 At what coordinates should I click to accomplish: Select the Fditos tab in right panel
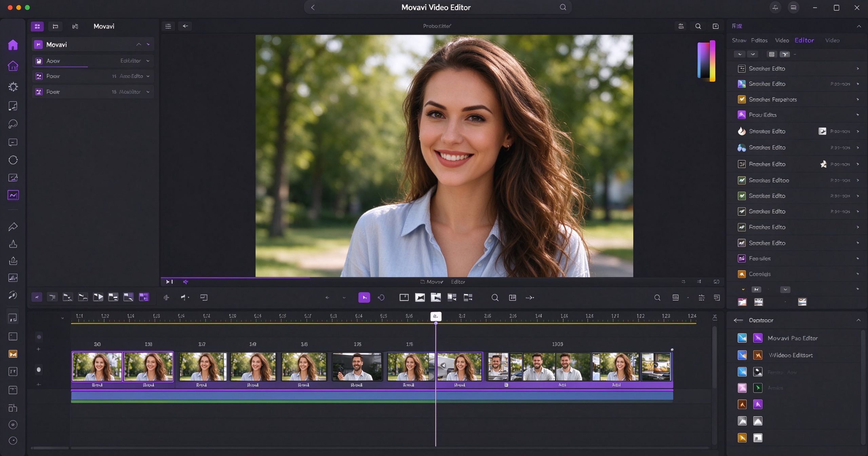(x=759, y=40)
